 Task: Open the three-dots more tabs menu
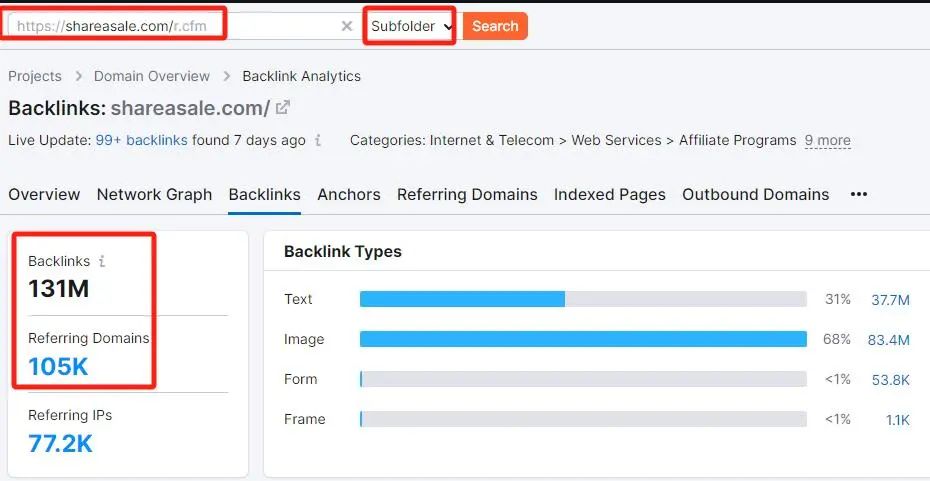click(859, 195)
